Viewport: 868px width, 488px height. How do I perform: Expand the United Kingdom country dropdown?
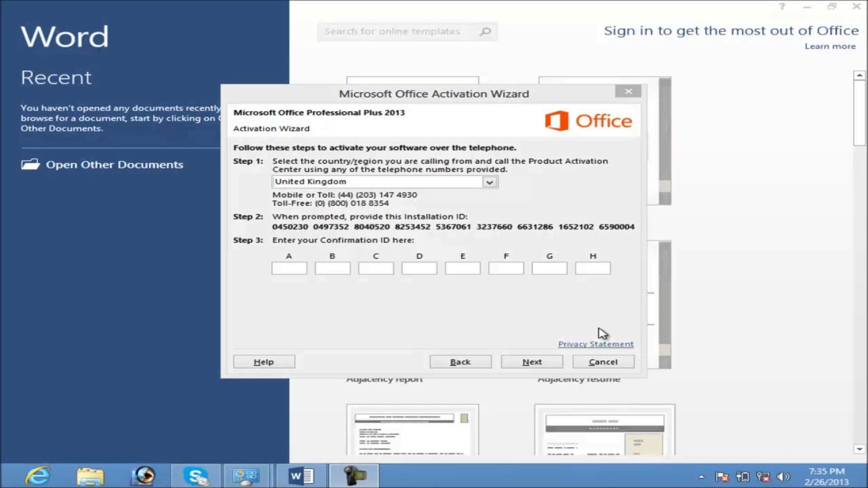pyautogui.click(x=489, y=182)
